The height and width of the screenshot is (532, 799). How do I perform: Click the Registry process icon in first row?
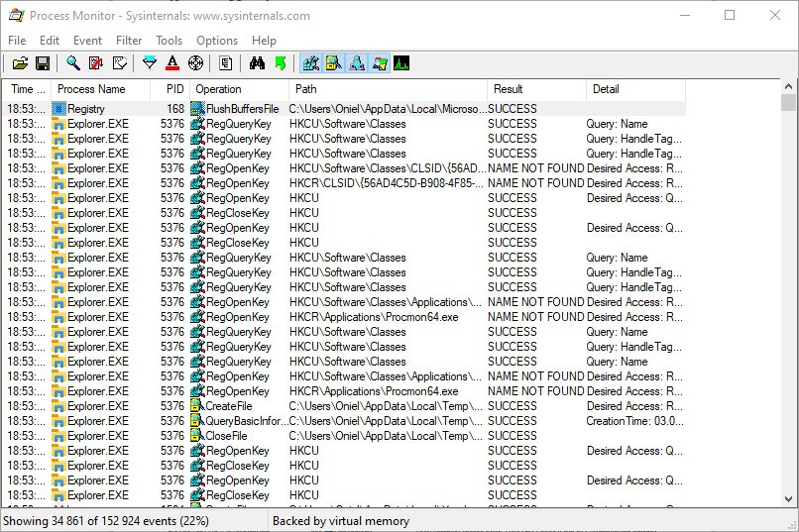click(59, 109)
